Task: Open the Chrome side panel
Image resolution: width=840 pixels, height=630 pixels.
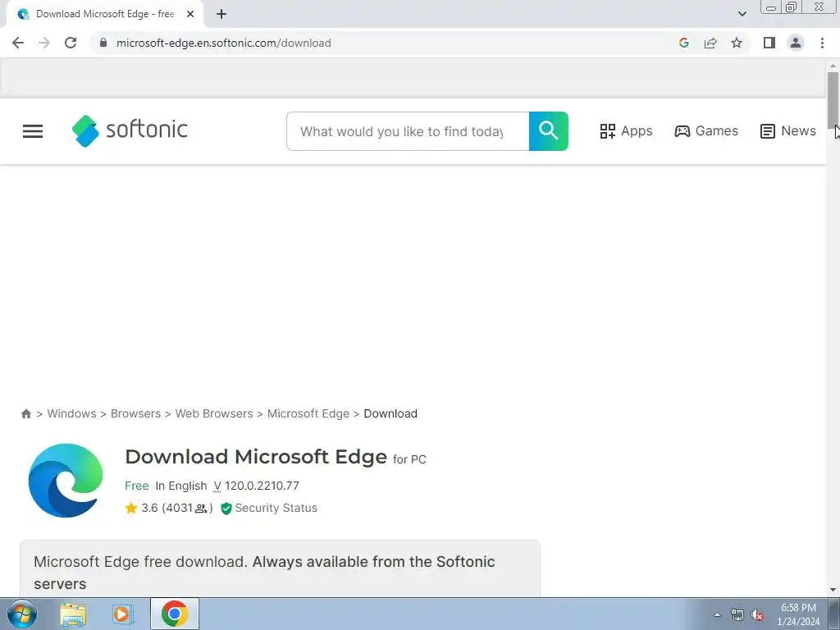Action: [769, 43]
